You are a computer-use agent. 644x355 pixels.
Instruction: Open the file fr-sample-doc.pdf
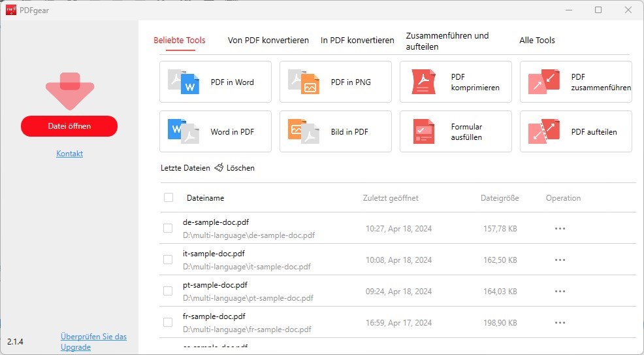[x=214, y=316]
